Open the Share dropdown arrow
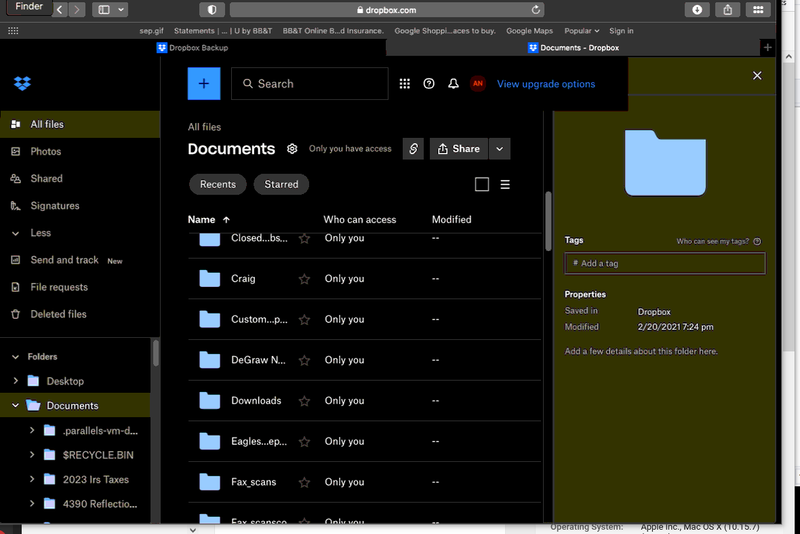 click(x=501, y=149)
